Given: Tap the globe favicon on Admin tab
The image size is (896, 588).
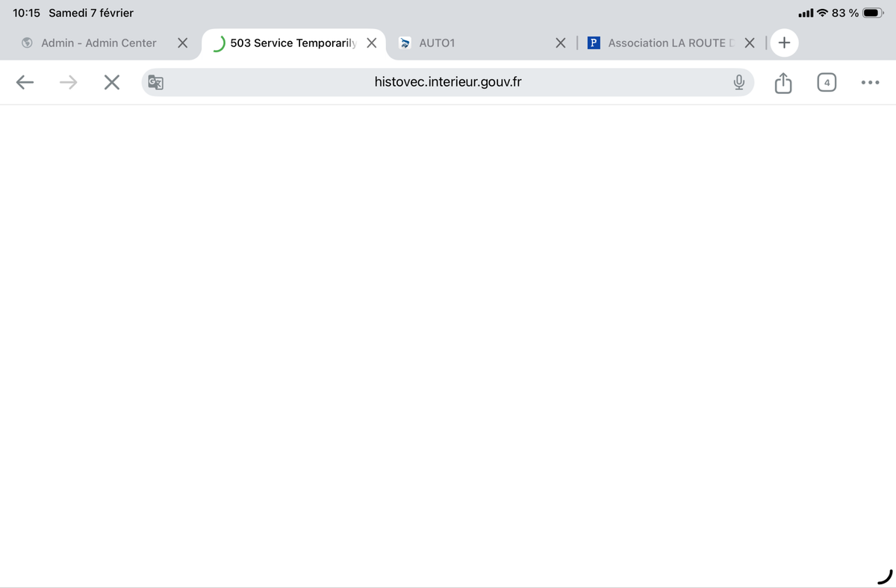Looking at the screenshot, I should 27,43.
